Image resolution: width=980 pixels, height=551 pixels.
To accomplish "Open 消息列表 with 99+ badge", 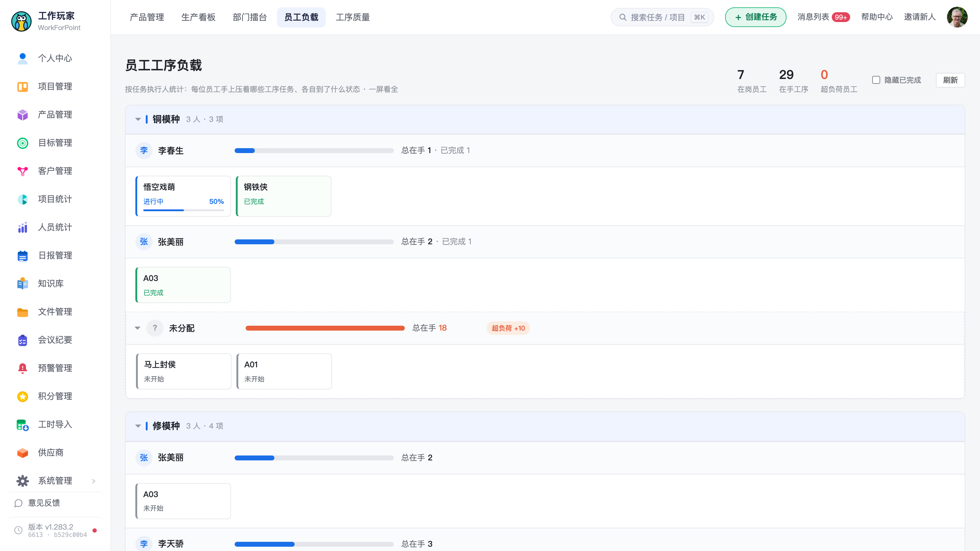I will (824, 17).
